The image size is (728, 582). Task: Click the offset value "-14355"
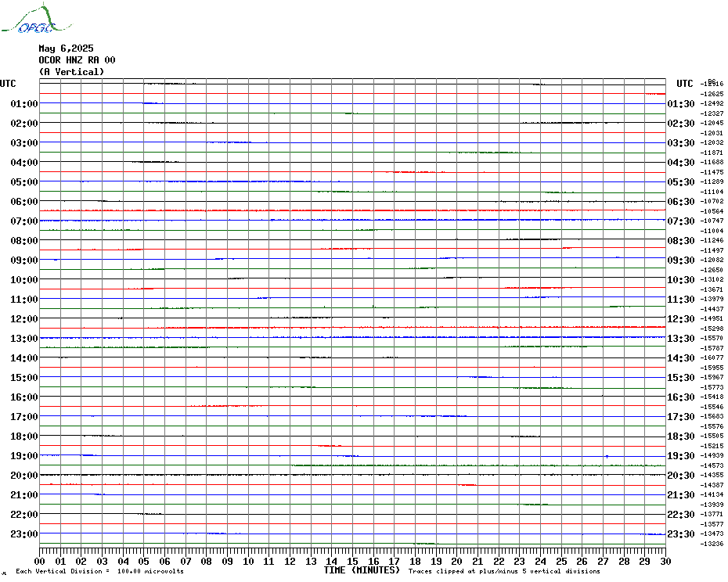click(x=712, y=476)
